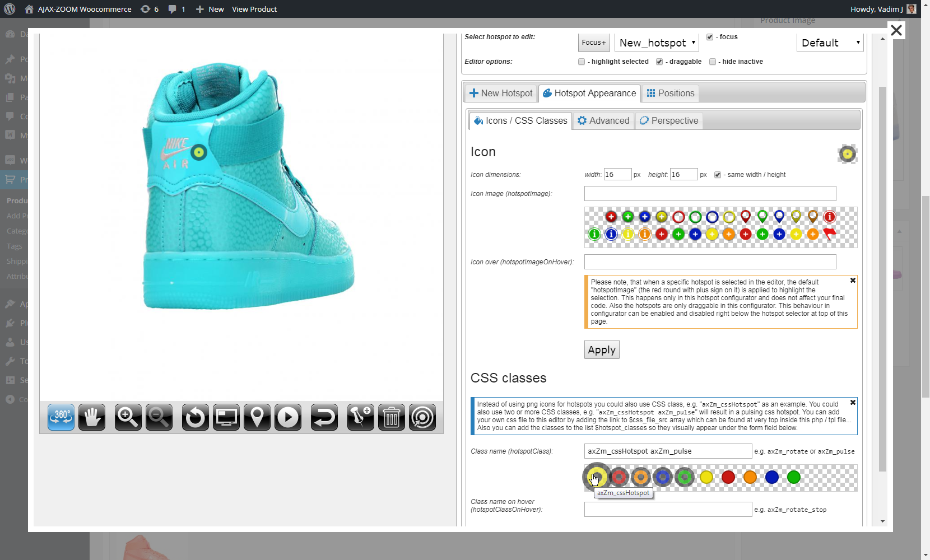Click the Class name (hotspotClass) field

(668, 451)
